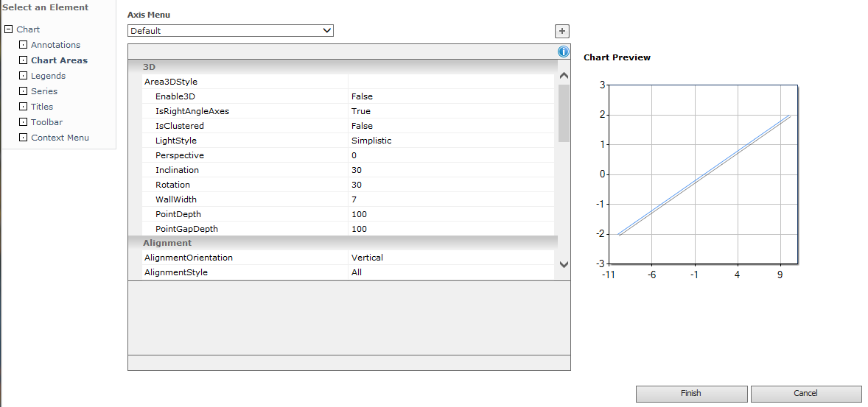
Task: Select the Enable3D property name
Action: (175, 96)
